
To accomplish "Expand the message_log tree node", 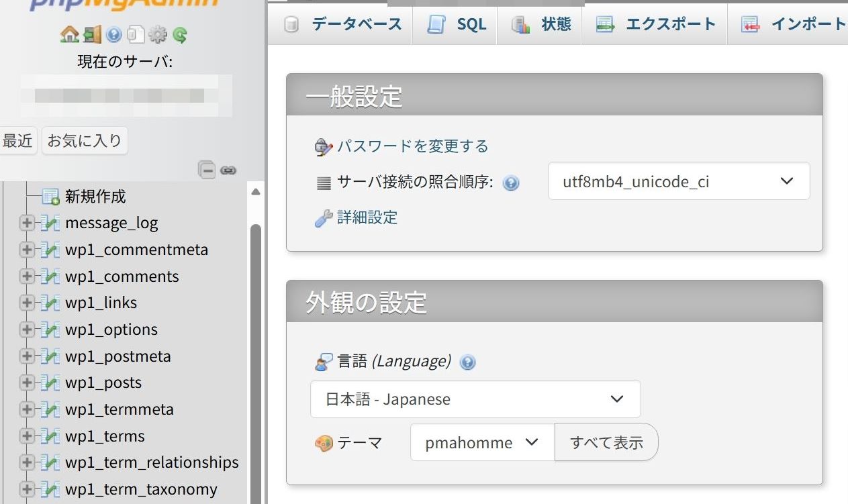I will coord(27,223).
